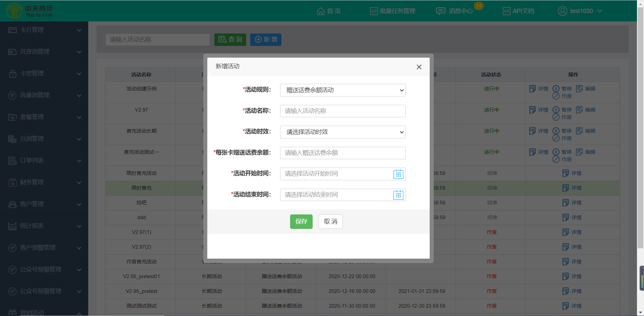Click date 2021-01-31 23:59:59 cell
Viewport: 644px width, 316px height.
pos(422,291)
